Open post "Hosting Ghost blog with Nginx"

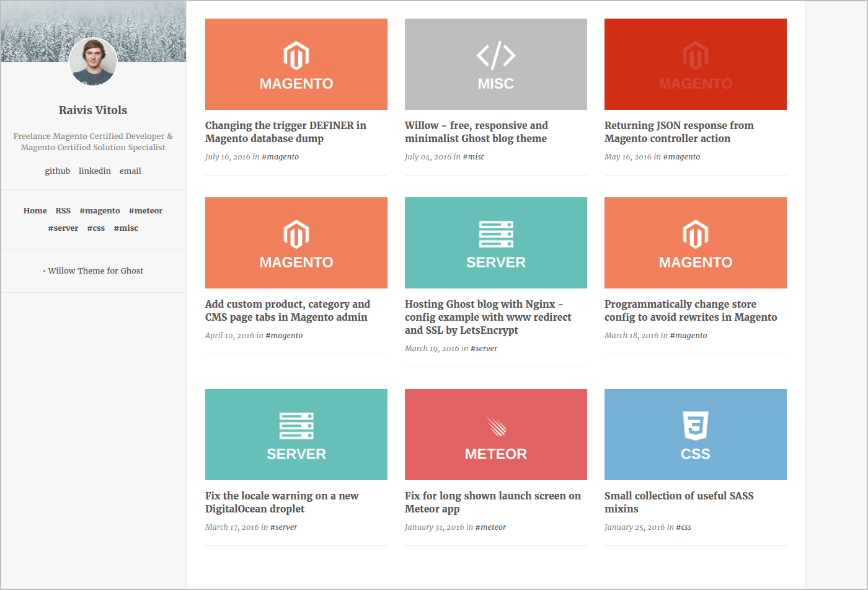(488, 317)
